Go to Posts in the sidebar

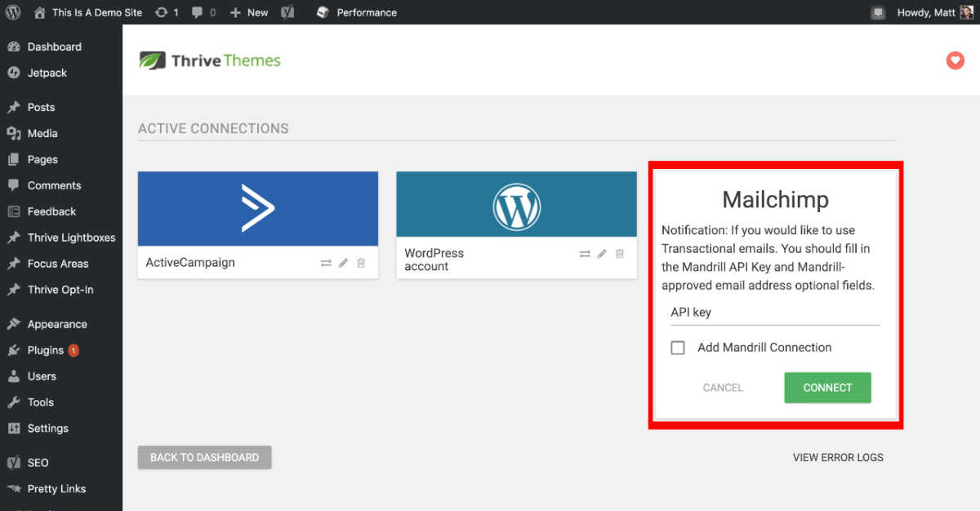pyautogui.click(x=41, y=107)
